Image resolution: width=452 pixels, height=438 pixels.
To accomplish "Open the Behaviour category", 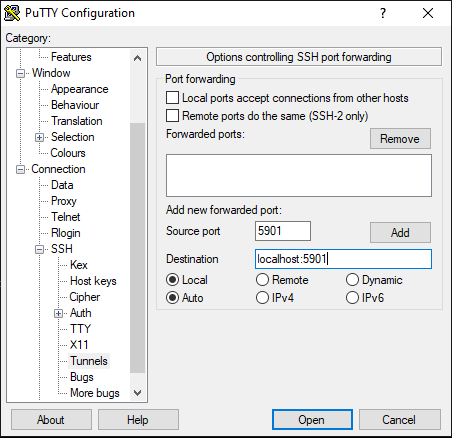I will click(75, 105).
